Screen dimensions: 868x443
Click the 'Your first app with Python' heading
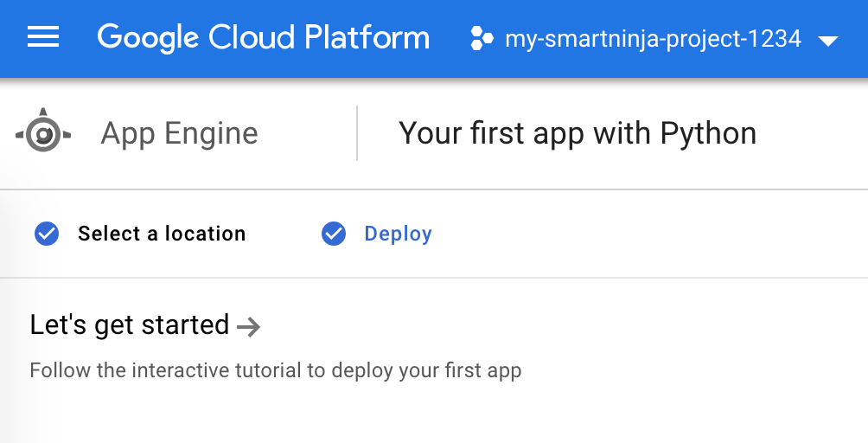578,133
